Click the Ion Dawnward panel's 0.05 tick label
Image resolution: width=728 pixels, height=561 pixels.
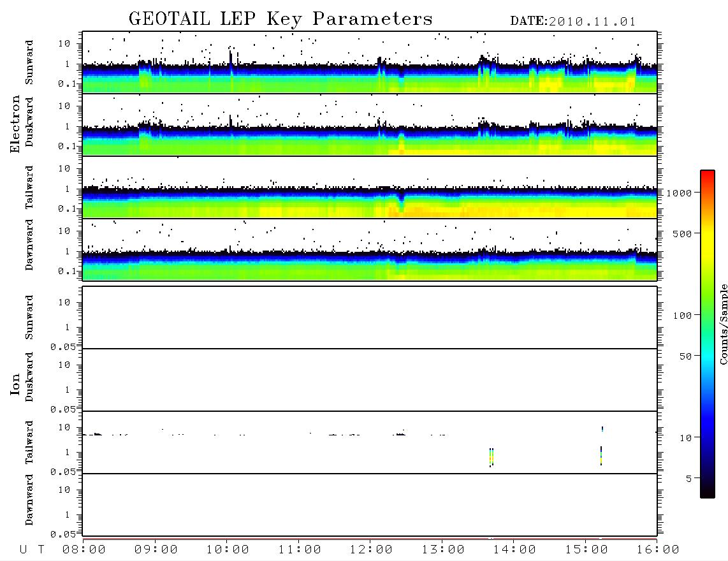[x=62, y=534]
